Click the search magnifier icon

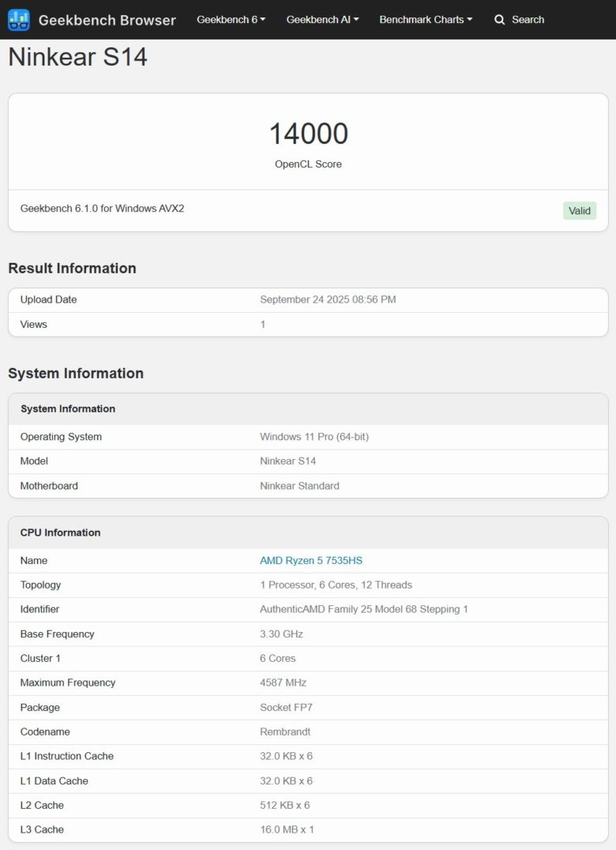500,20
